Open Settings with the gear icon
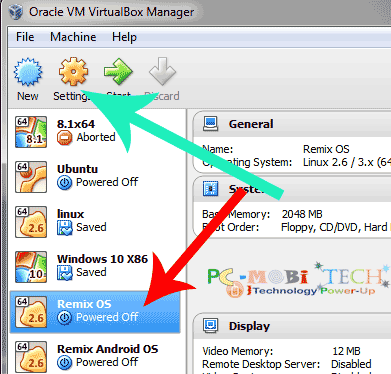This screenshot has height=374, width=391. 73,71
